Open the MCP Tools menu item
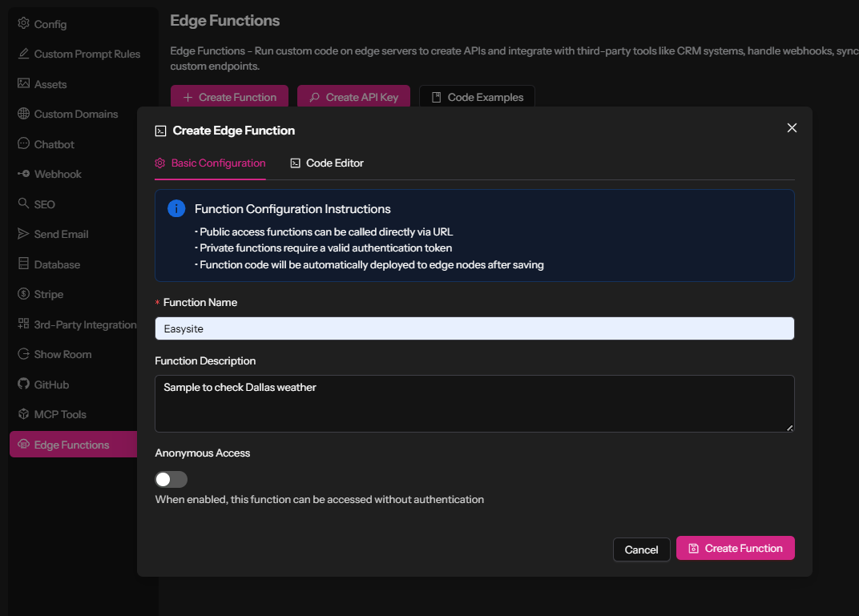 click(x=59, y=414)
